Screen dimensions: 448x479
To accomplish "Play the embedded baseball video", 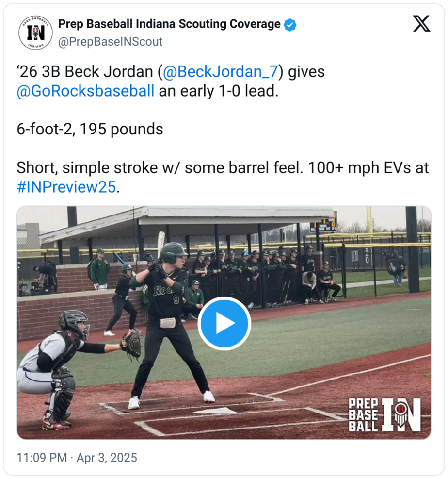I will click(224, 324).
